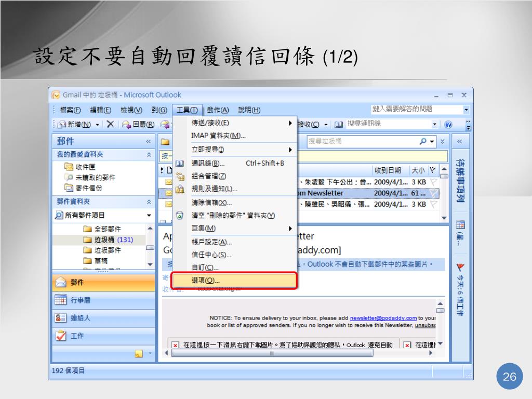Open 所有郵件項目 dropdown
The height and width of the screenshot is (399, 532).
[149, 216]
